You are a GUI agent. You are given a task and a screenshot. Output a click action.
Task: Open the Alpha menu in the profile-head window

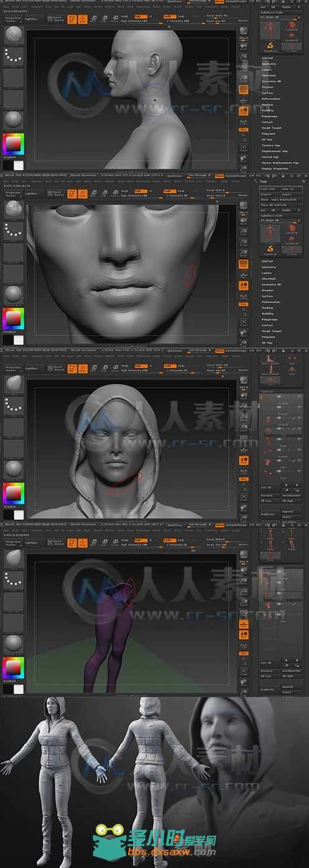point(5,7)
